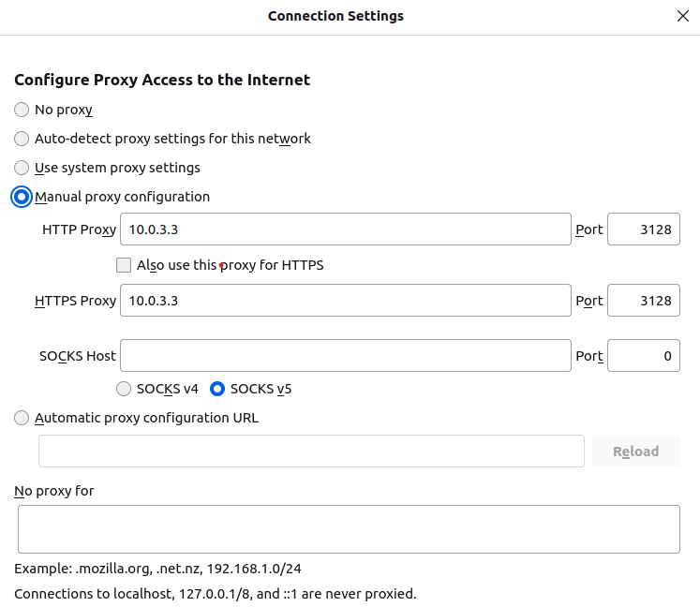Screen dimensions: 700x607
Task: Enable Also use this proxy for HTTPS
Action: tap(124, 265)
